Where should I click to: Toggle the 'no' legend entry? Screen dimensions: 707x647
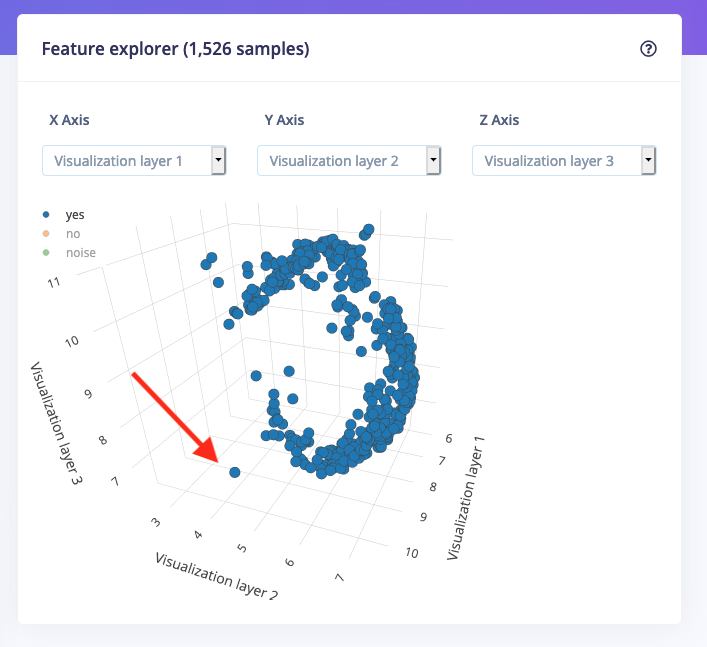coord(73,234)
